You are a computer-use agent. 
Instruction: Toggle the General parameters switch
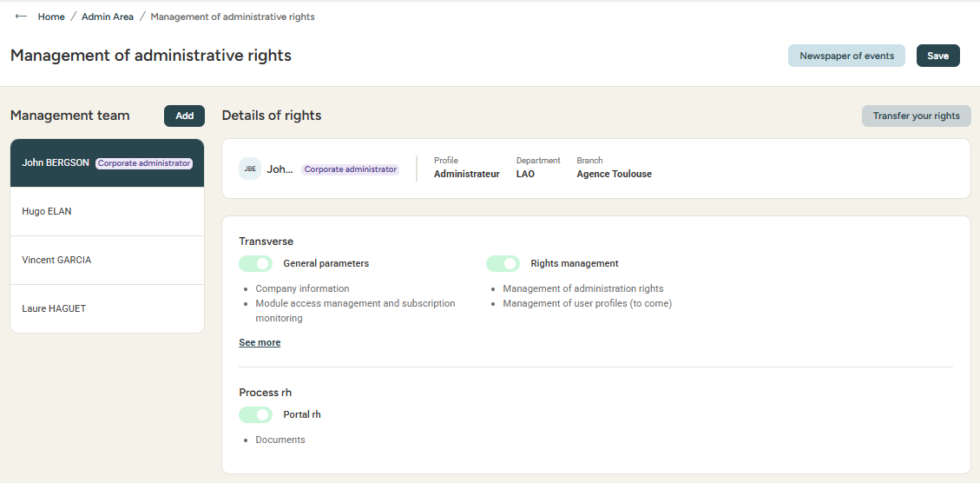point(256,263)
